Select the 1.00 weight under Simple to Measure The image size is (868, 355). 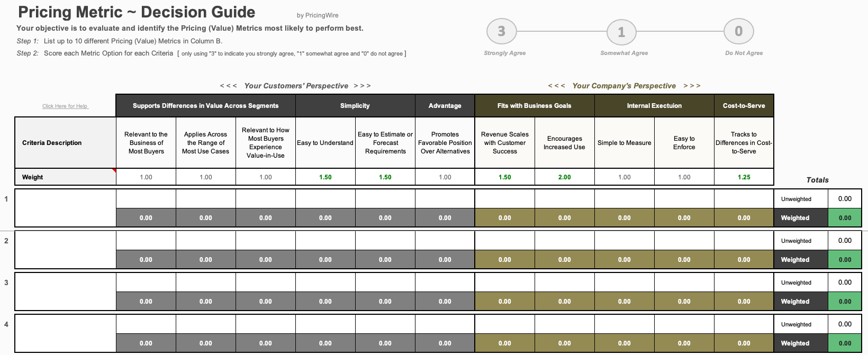point(625,177)
